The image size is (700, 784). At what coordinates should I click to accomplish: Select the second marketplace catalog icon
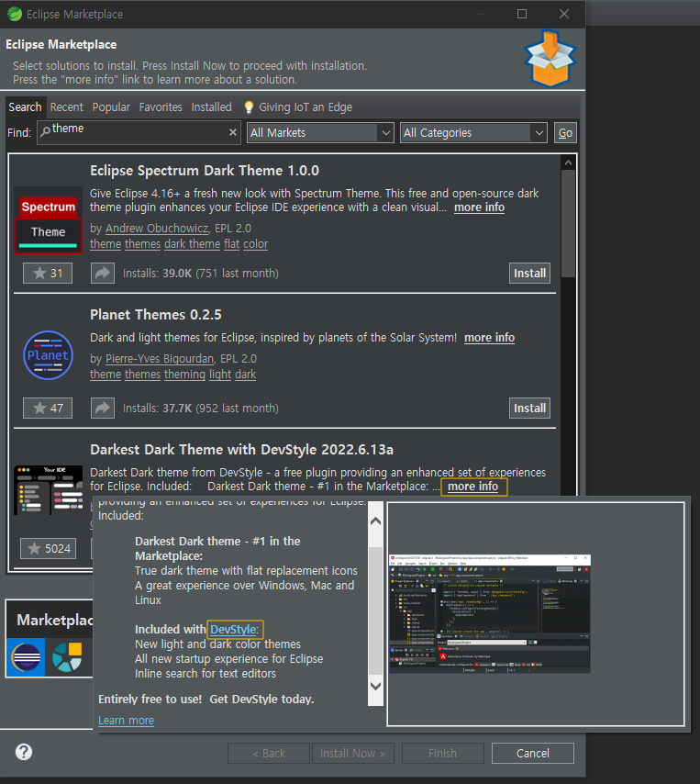[x=67, y=656]
